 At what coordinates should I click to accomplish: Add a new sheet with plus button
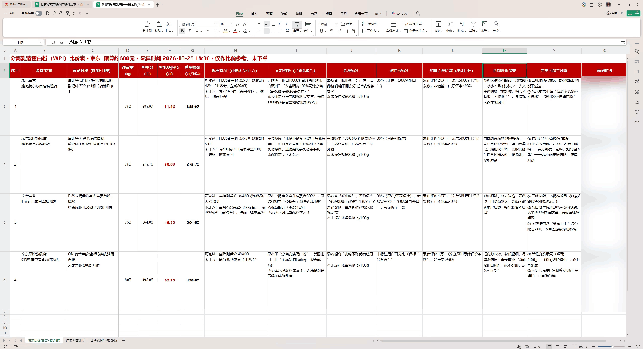coord(123,340)
